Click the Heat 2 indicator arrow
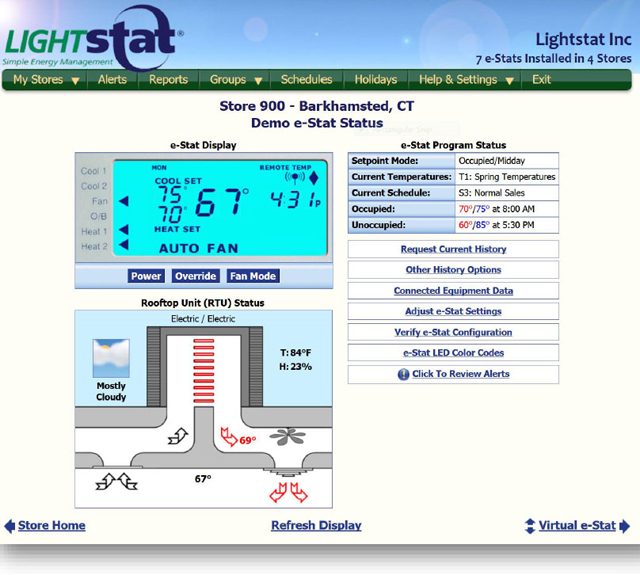 (x=124, y=244)
